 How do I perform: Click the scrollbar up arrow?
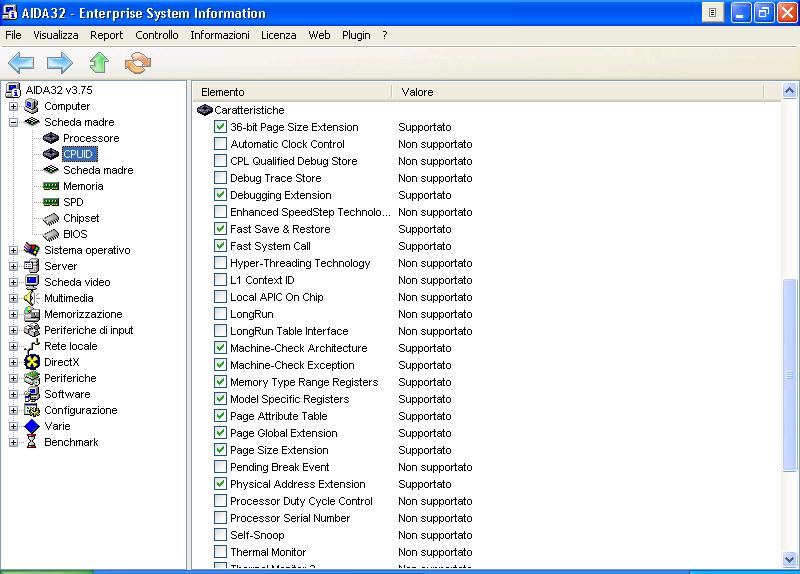pyautogui.click(x=789, y=91)
